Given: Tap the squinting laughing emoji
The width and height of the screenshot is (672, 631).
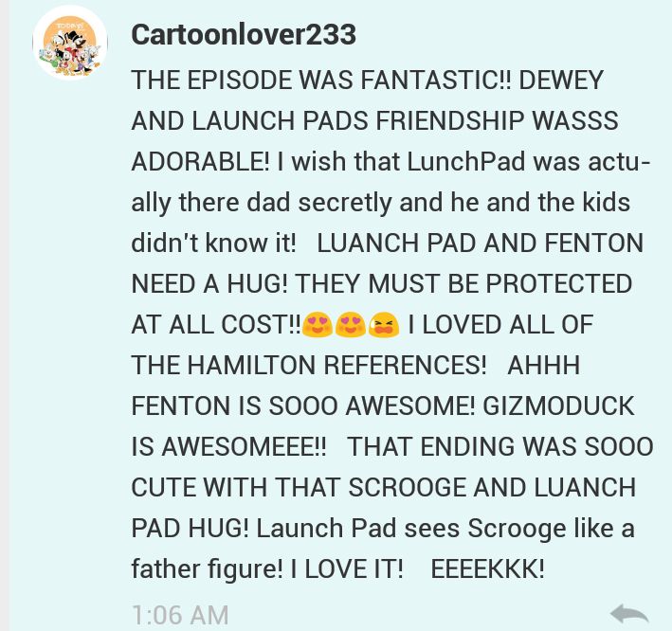Looking at the screenshot, I should pyautogui.click(x=384, y=324).
